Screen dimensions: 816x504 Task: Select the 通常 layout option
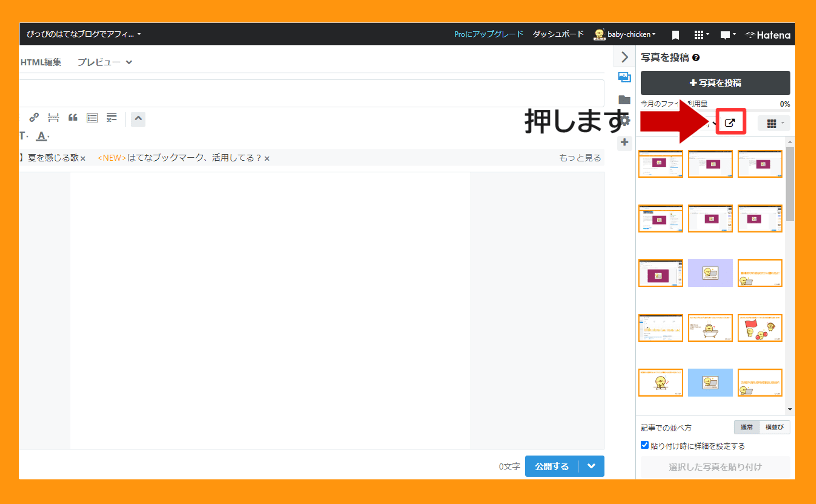[x=747, y=427]
